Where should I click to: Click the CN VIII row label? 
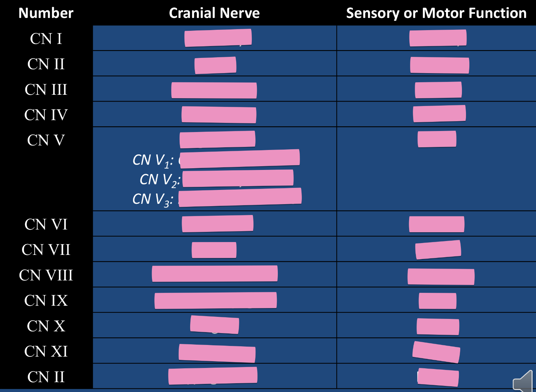(x=46, y=275)
